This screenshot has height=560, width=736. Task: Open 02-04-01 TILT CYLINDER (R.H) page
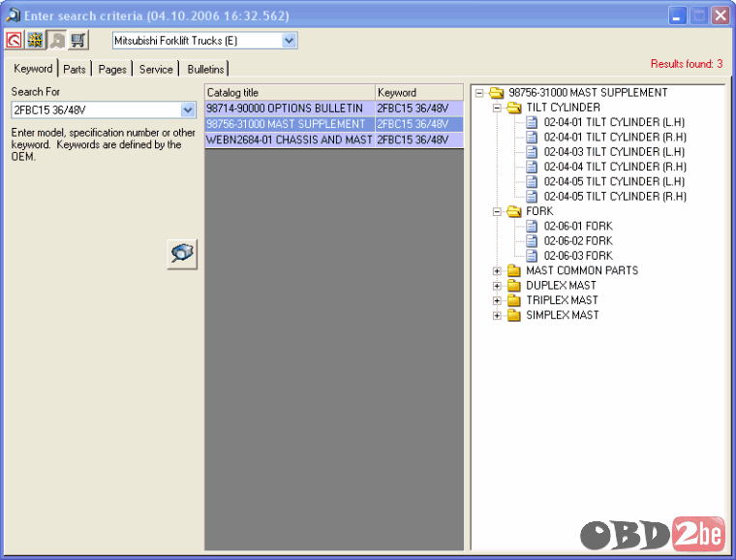pyautogui.click(x=615, y=137)
